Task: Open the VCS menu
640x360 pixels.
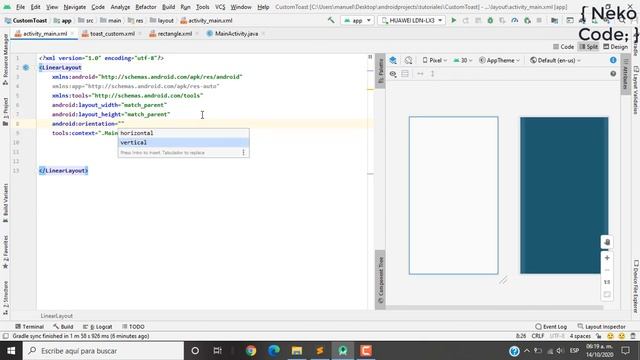Action: [x=220, y=7]
